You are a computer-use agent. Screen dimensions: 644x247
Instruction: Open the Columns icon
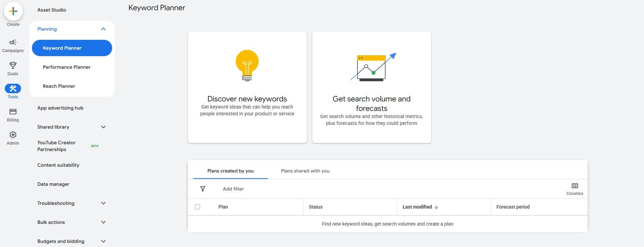pos(575,186)
